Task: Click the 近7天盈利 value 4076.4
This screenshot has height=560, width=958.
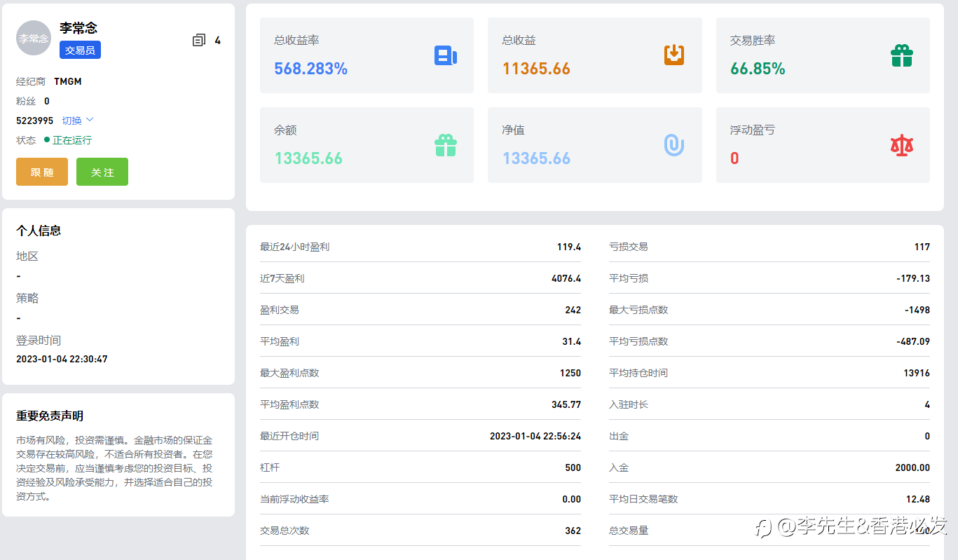Action: click(x=566, y=278)
